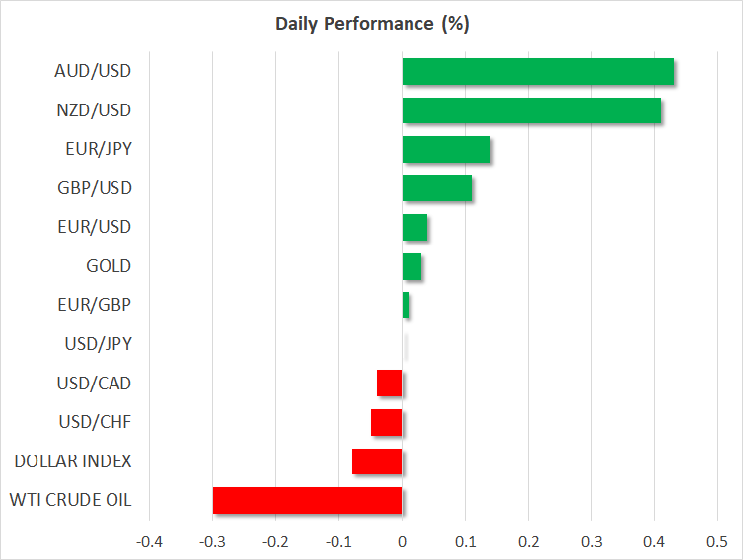Screen dimensions: 743x560
Task: Click the red USD/CHF bar
Action: tap(387, 422)
